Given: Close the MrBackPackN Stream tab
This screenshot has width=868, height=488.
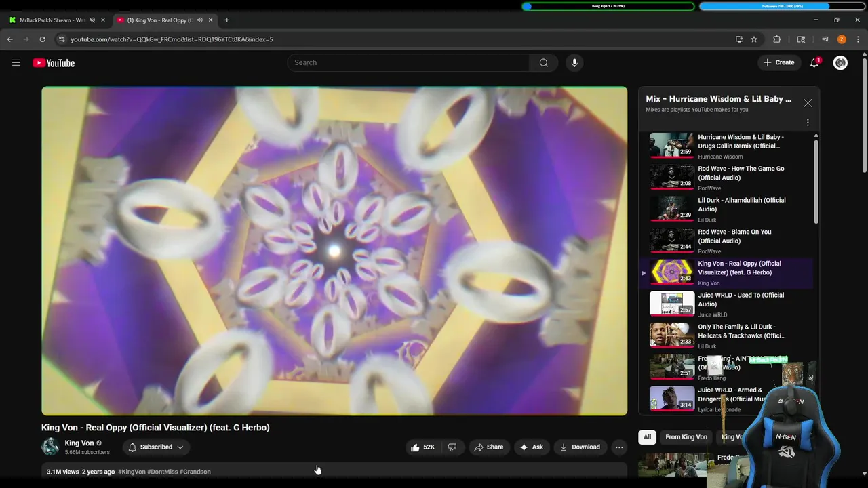Looking at the screenshot, I should point(103,20).
